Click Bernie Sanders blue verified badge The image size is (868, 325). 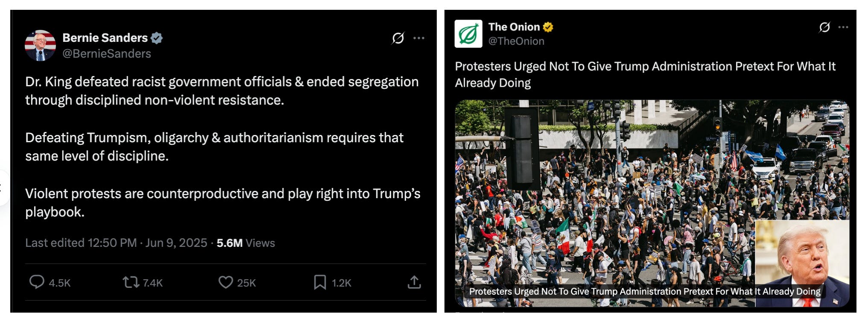click(157, 38)
